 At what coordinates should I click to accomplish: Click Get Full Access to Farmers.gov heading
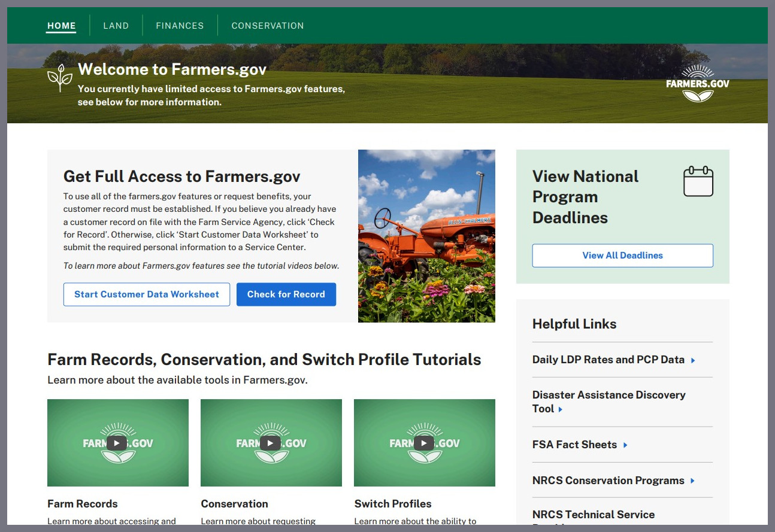tap(182, 177)
